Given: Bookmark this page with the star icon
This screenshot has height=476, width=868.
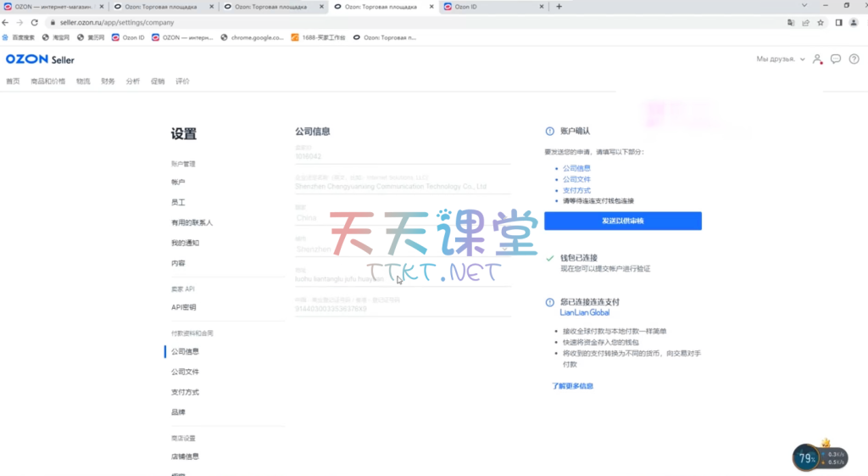Looking at the screenshot, I should (821, 23).
